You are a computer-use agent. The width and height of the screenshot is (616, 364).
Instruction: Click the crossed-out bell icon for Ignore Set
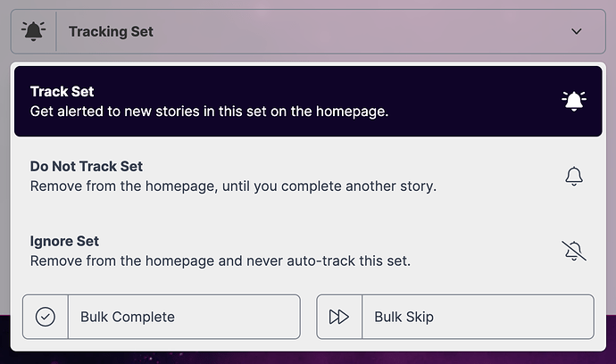pos(574,251)
